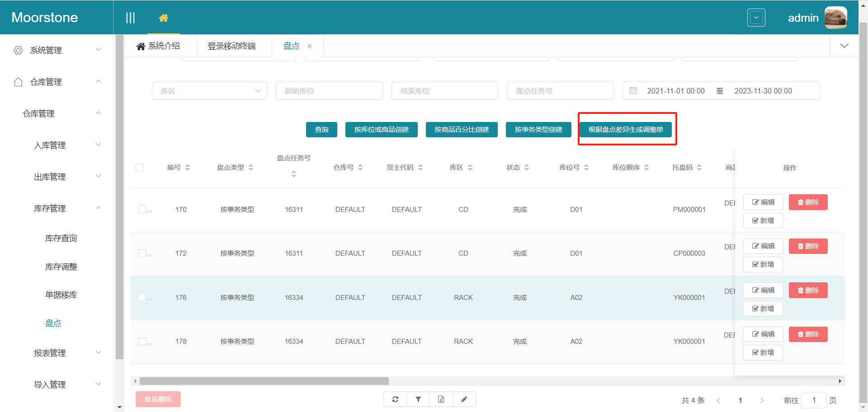Click the filter funnel icon

point(418,399)
